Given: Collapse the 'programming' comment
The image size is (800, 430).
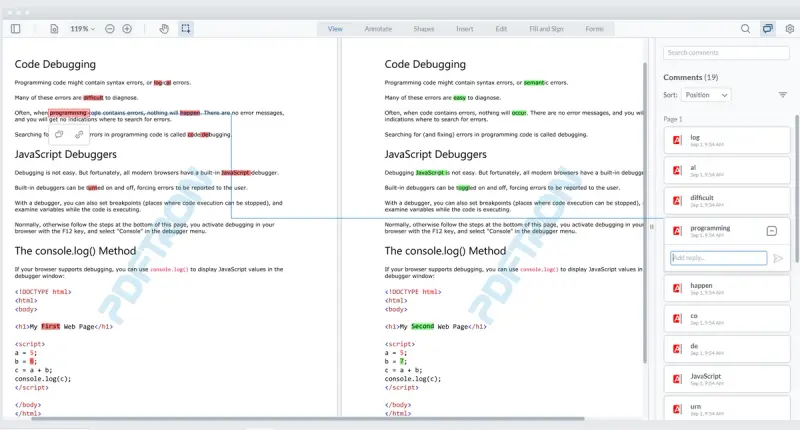Looking at the screenshot, I should click(771, 231).
